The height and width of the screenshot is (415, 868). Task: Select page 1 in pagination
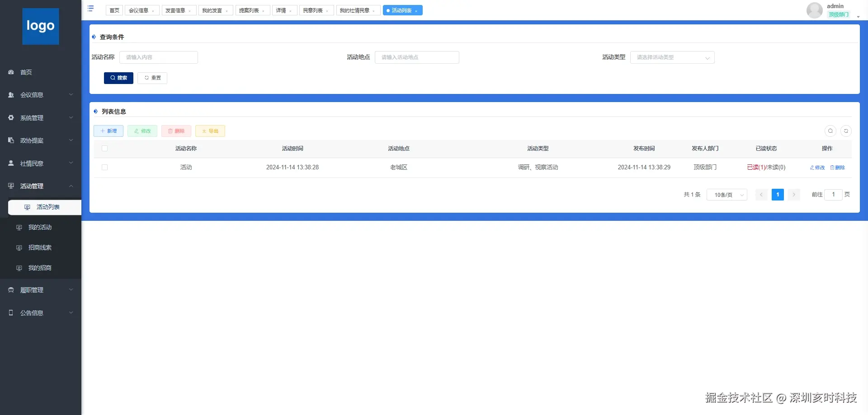tap(778, 195)
